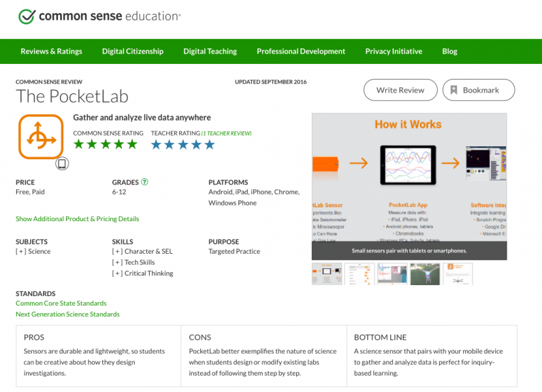This screenshot has height=392, width=542.
Task: Select the fourth screenshot thumbnail with outdoor photo
Action: coord(424,274)
